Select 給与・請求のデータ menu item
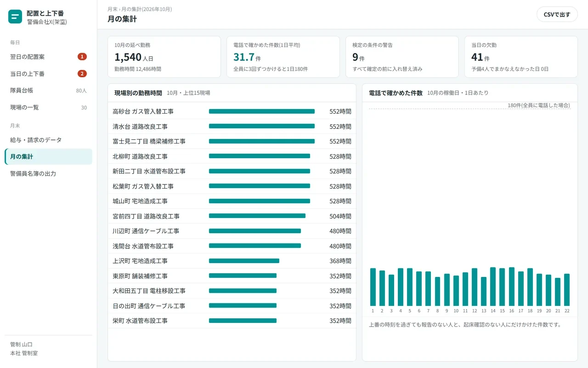 point(48,140)
